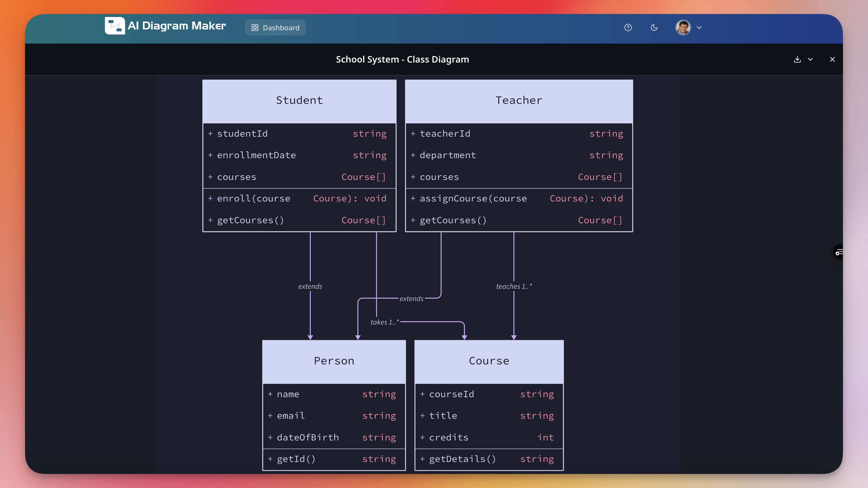Image resolution: width=868 pixels, height=488 pixels.
Task: Click the grid icon inside the Dashboard button
Action: click(255, 28)
